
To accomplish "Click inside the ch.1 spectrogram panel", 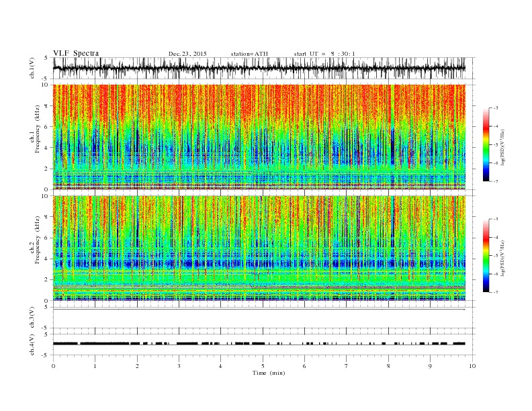I will click(259, 137).
